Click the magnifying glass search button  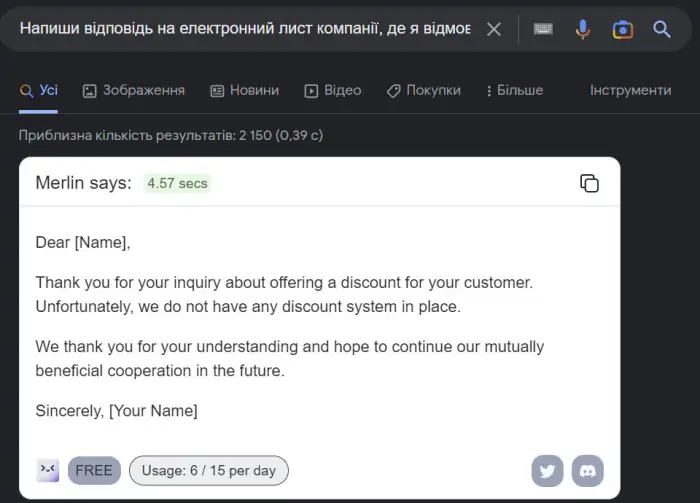point(662,29)
